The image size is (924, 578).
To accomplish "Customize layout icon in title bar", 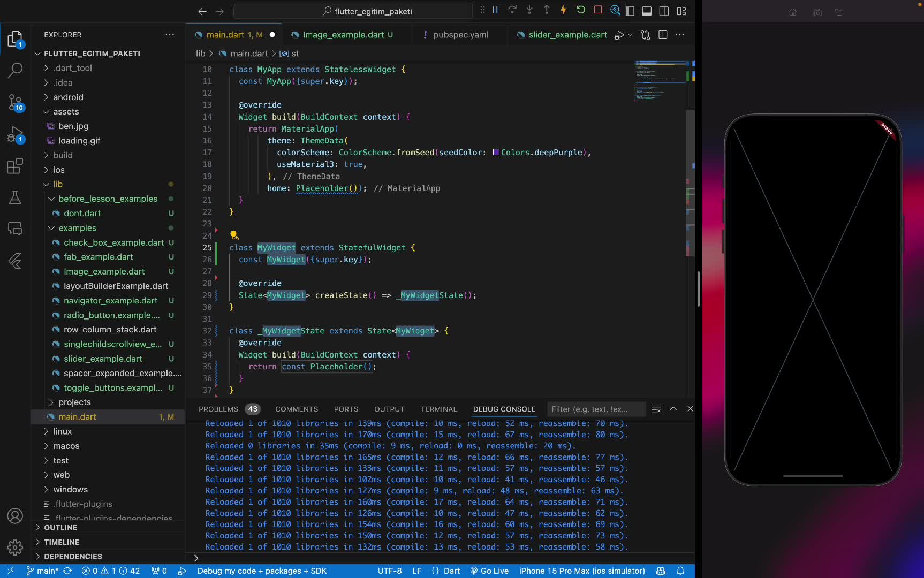I will point(681,11).
